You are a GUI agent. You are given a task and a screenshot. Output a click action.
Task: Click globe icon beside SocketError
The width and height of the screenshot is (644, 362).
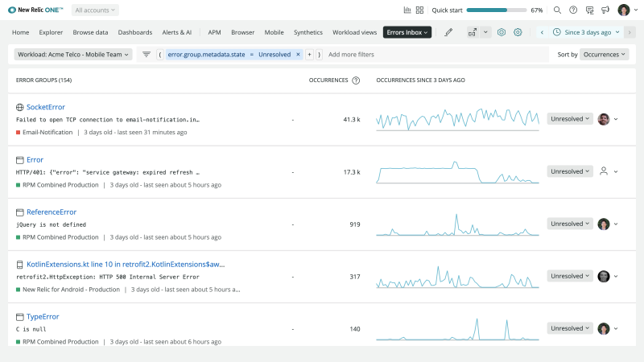click(x=19, y=107)
